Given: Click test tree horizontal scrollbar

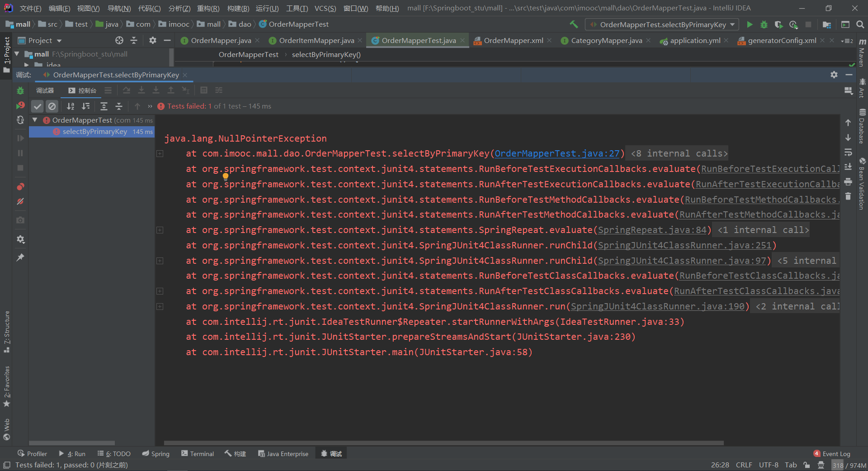Looking at the screenshot, I should click(71, 443).
